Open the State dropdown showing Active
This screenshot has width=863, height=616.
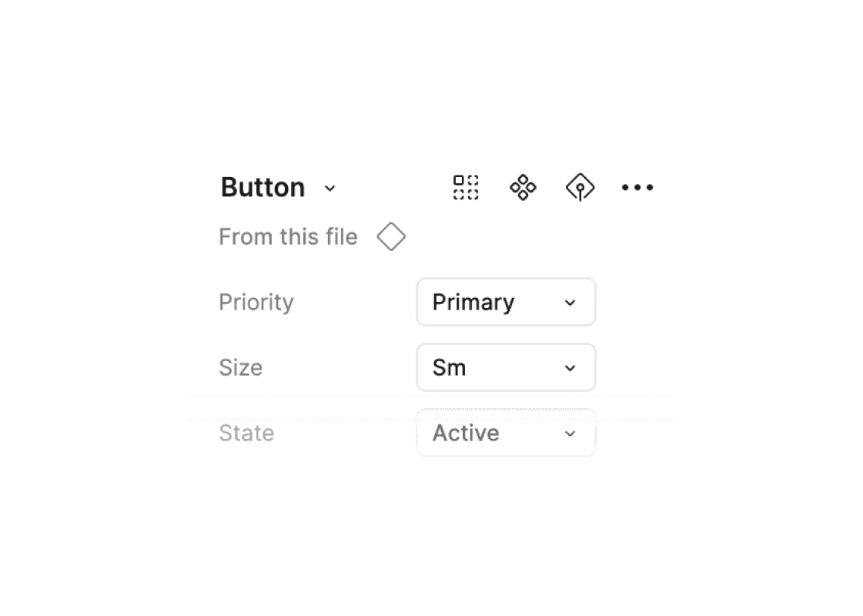pyautogui.click(x=506, y=434)
